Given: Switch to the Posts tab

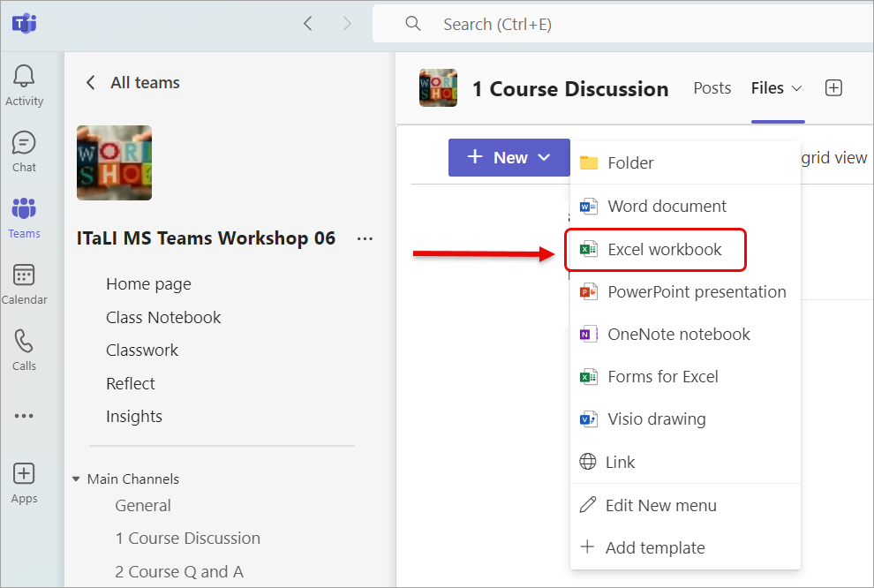Looking at the screenshot, I should [x=712, y=87].
